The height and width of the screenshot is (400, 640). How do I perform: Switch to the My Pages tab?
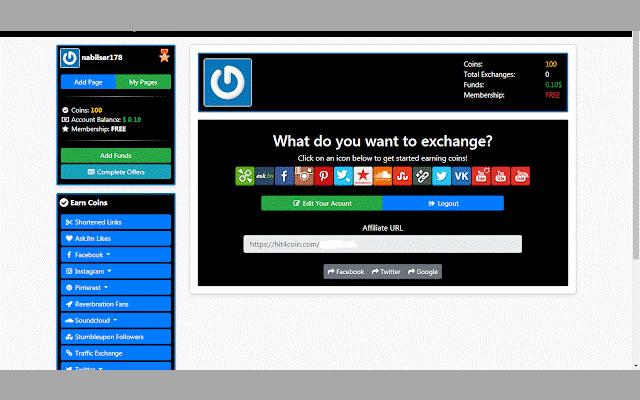tap(143, 82)
